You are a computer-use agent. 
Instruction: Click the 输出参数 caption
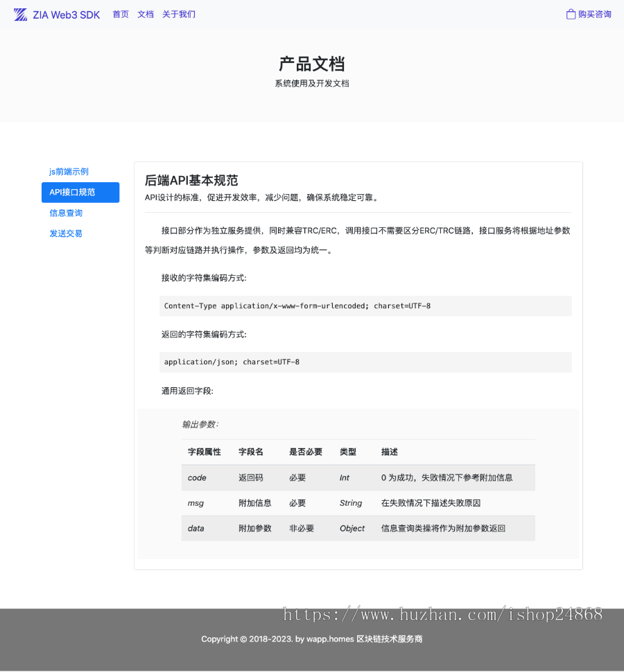click(200, 424)
